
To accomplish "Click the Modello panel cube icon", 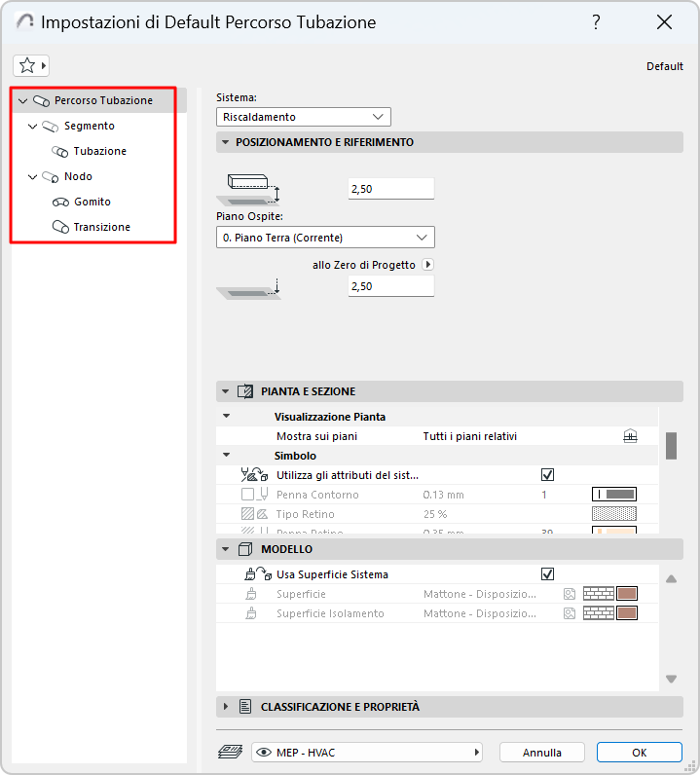I will (245, 549).
